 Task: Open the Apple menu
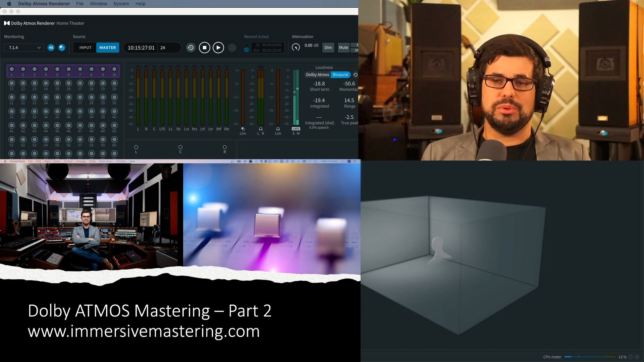9,4
